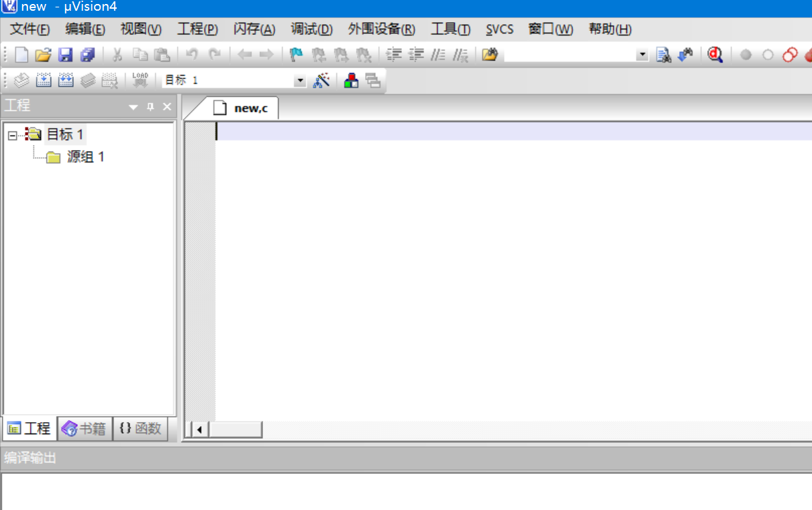Open the 编辑(E) menu
The height and width of the screenshot is (510, 812).
click(x=85, y=29)
